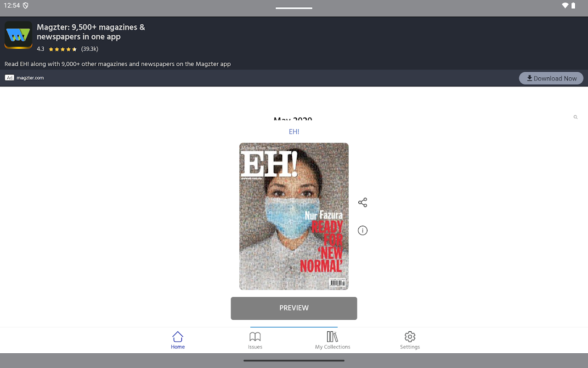The width and height of the screenshot is (588, 368).
Task: Tap the battery status icon
Action: point(573,6)
